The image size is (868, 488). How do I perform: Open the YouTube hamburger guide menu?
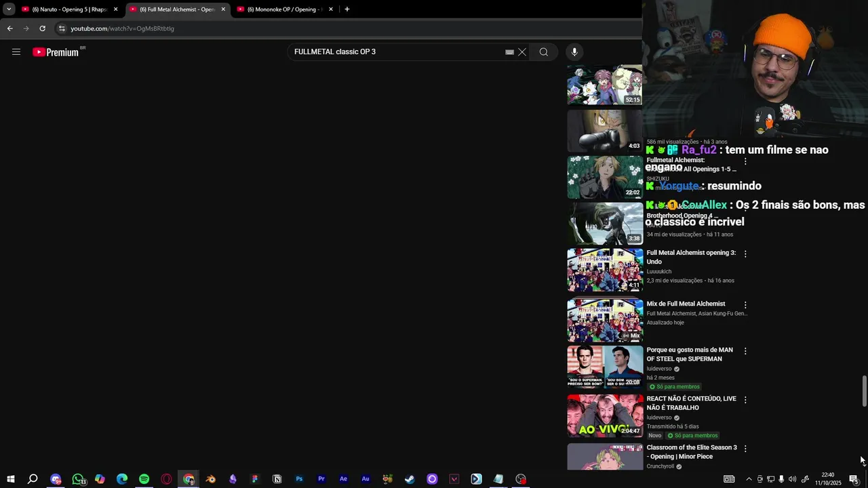point(16,52)
